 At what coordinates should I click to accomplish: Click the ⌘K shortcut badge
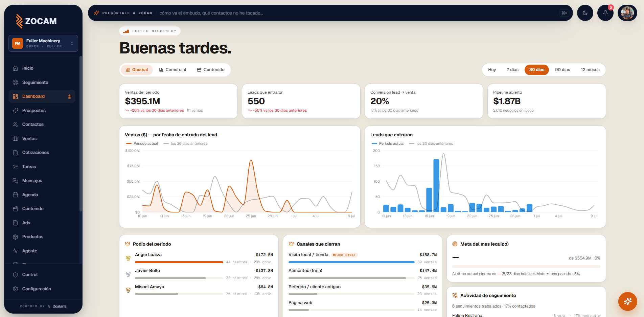(564, 13)
